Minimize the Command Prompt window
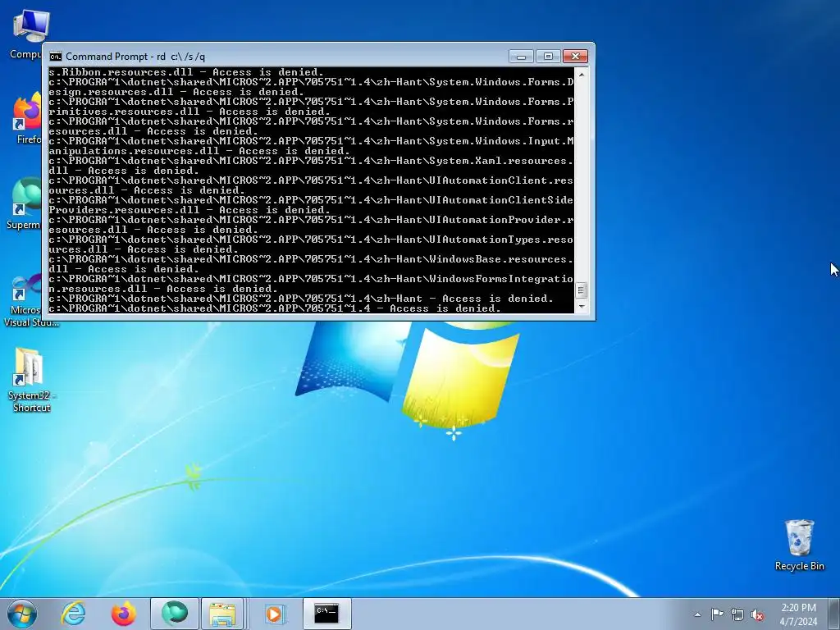Image resolution: width=840 pixels, height=630 pixels. [x=521, y=57]
